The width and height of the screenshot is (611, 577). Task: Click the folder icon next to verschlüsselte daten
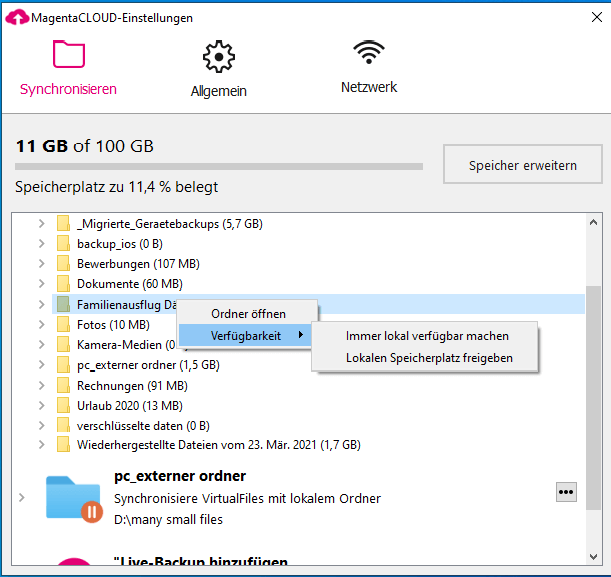(63, 425)
